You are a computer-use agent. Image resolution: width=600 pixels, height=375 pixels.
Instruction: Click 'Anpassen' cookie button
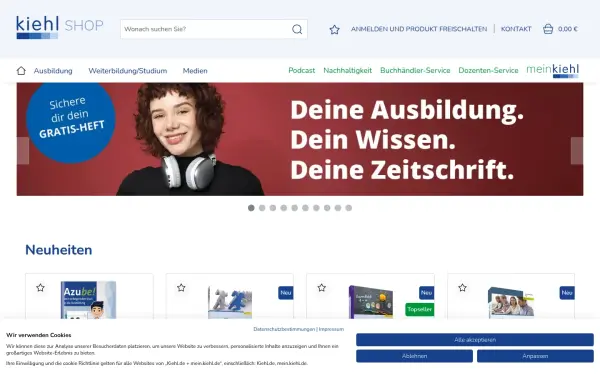point(535,356)
